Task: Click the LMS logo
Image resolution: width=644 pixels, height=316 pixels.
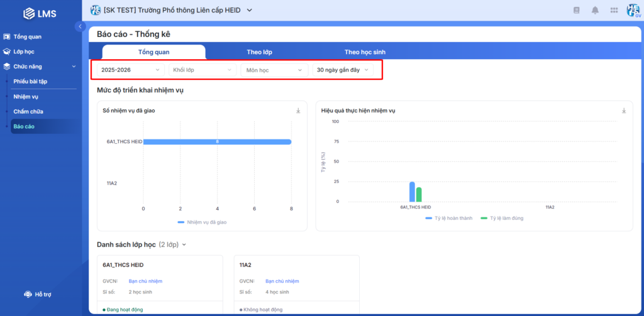Action: (x=40, y=13)
